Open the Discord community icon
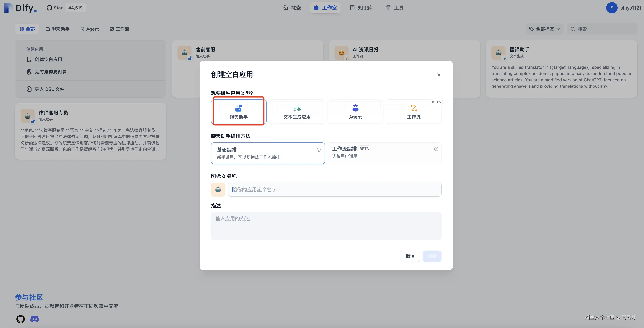Image resolution: width=644 pixels, height=328 pixels. pyautogui.click(x=35, y=319)
